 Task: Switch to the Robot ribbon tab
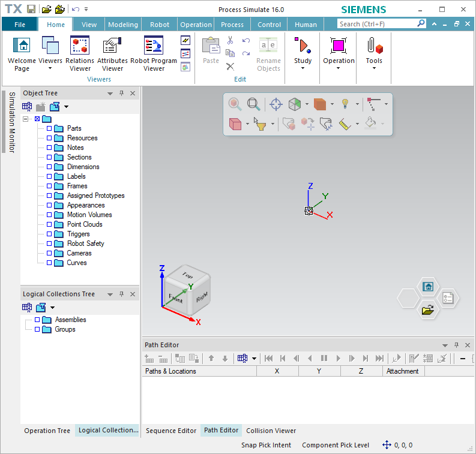pyautogui.click(x=160, y=25)
